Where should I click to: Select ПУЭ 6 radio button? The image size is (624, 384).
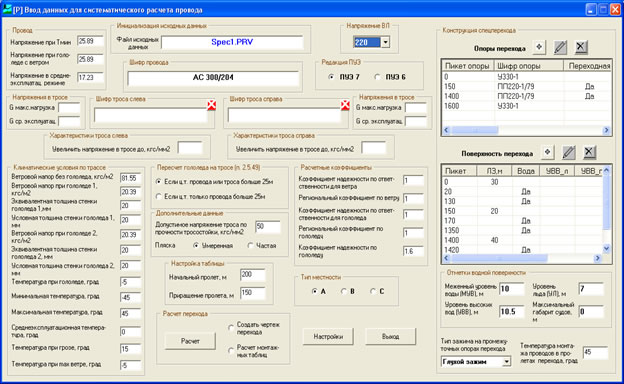[377, 77]
